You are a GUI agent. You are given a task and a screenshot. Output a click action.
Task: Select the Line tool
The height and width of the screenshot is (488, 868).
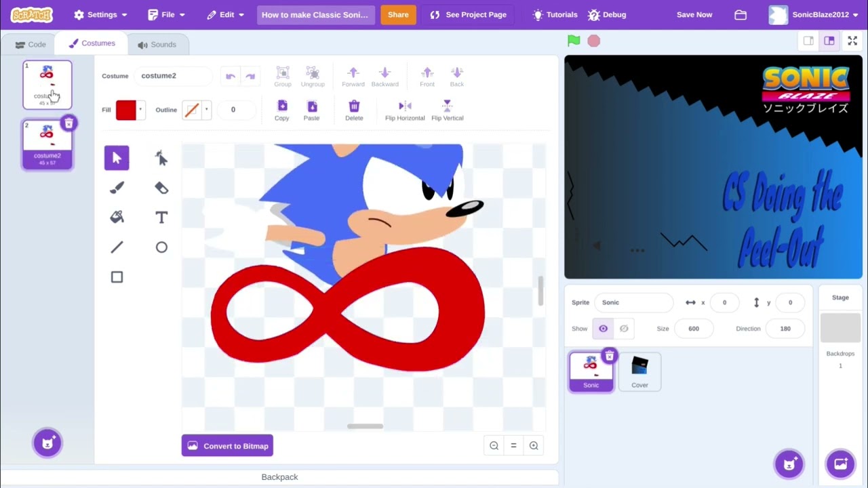117,247
